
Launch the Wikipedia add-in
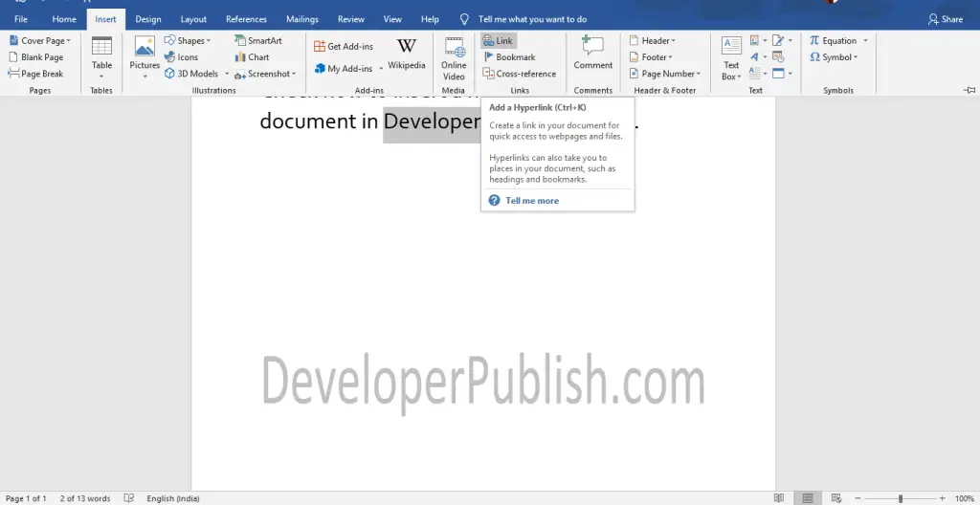point(406,55)
